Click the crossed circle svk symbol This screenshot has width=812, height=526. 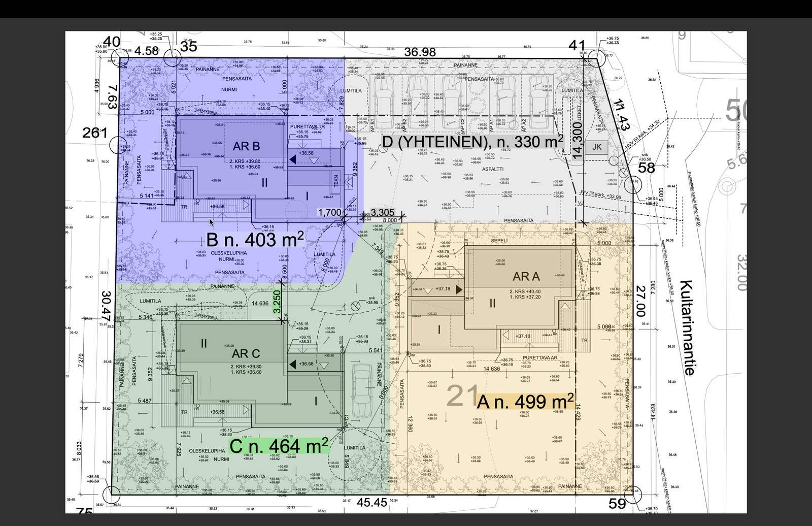tap(355, 306)
